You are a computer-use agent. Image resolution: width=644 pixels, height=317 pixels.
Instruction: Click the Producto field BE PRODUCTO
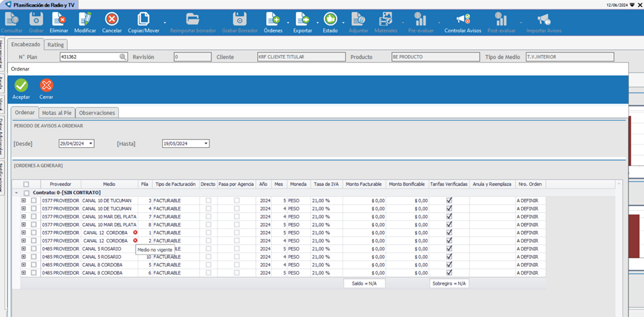(435, 57)
